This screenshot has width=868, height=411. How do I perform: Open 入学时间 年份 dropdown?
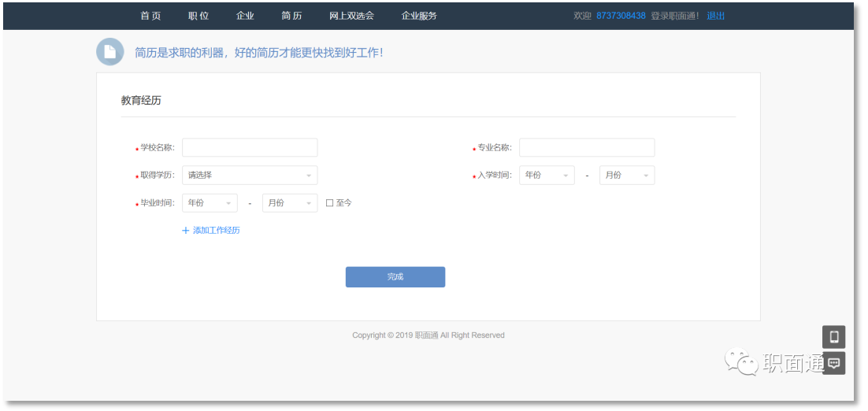pyautogui.click(x=547, y=176)
